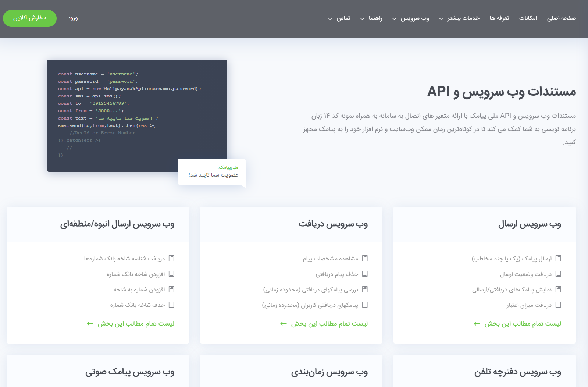Open the امکانات menu item

pyautogui.click(x=528, y=18)
